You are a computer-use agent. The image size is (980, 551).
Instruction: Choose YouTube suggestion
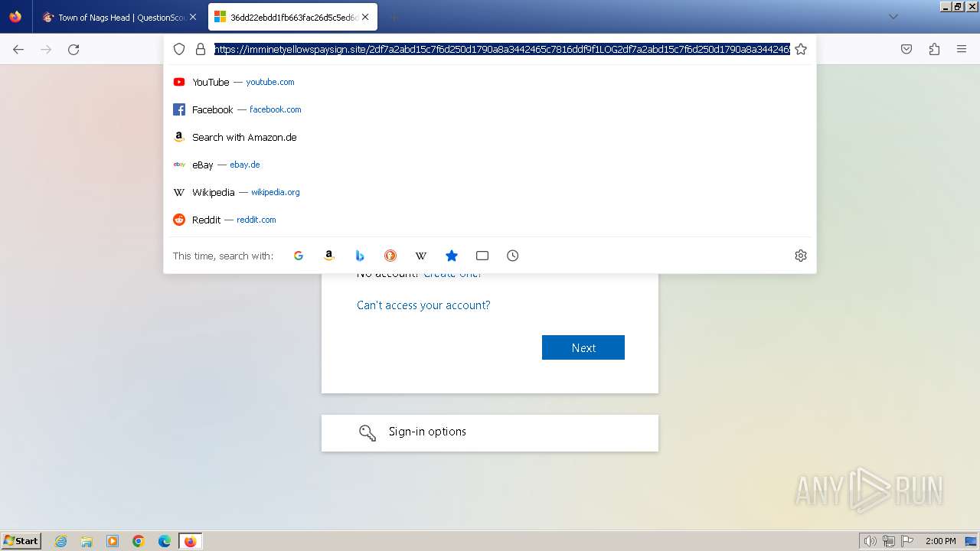pyautogui.click(x=490, y=82)
